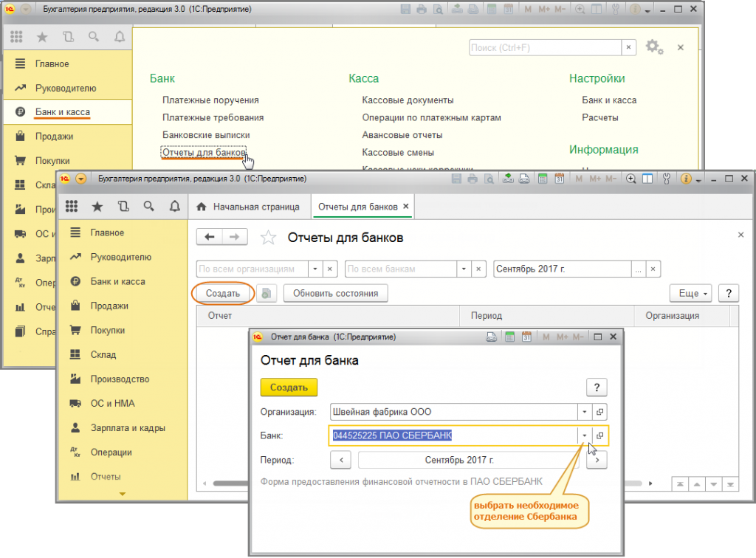Open the Еще dropdown menu
756x558 pixels.
(x=691, y=294)
